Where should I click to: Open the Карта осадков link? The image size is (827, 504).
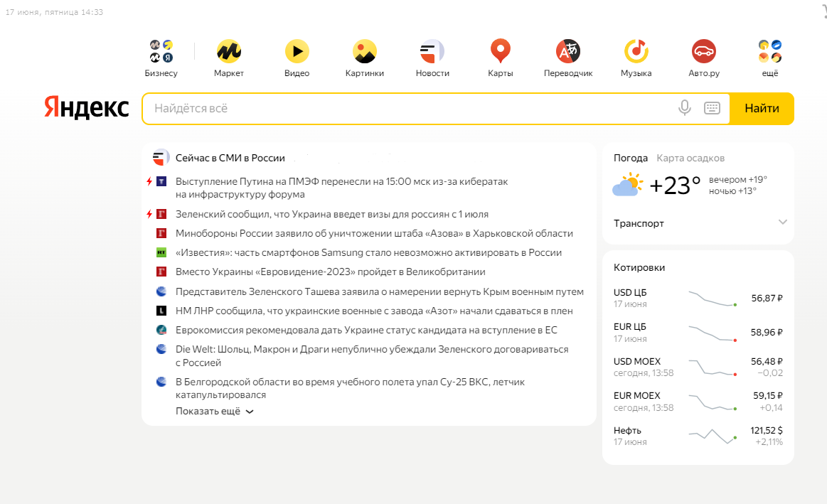coord(690,158)
